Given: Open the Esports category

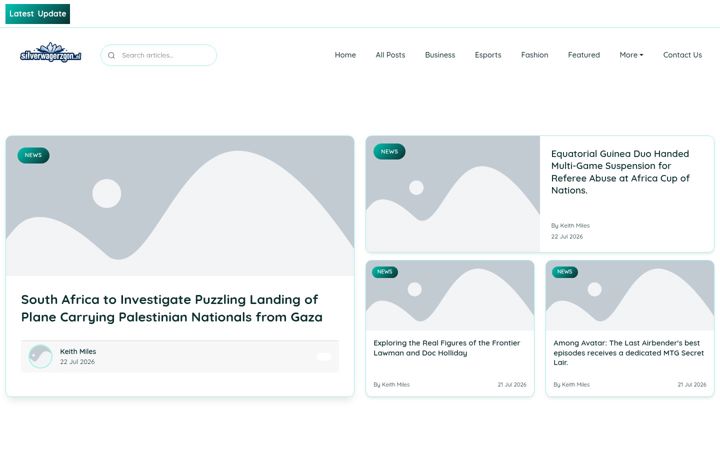Looking at the screenshot, I should [488, 55].
